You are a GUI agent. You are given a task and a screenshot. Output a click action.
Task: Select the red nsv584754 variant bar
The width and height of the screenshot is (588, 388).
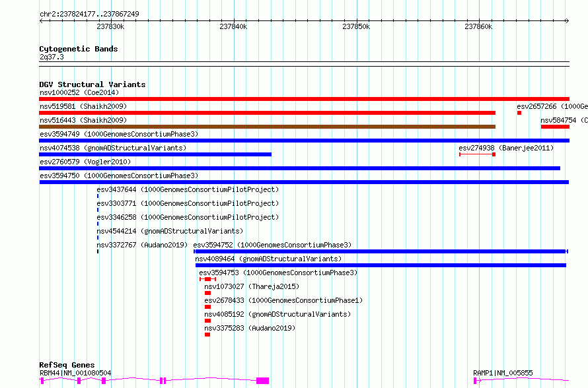(x=555, y=127)
